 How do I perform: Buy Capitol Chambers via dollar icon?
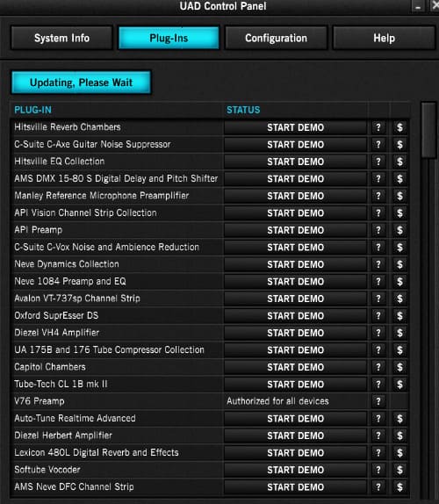point(399,367)
